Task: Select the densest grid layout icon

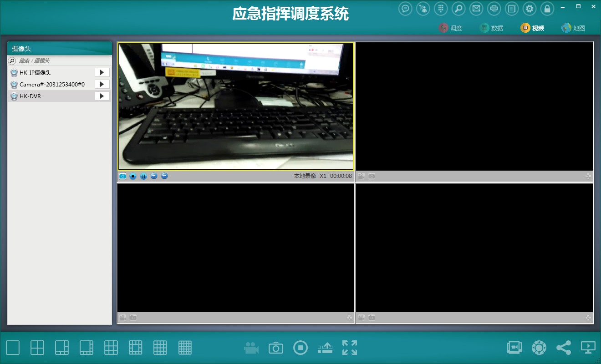Action: tap(185, 348)
